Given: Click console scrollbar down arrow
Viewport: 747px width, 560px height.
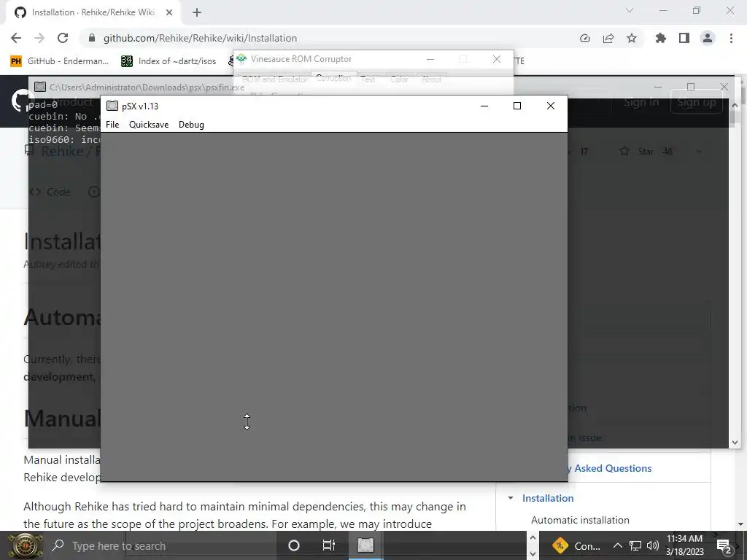Looking at the screenshot, I should coord(735,443).
